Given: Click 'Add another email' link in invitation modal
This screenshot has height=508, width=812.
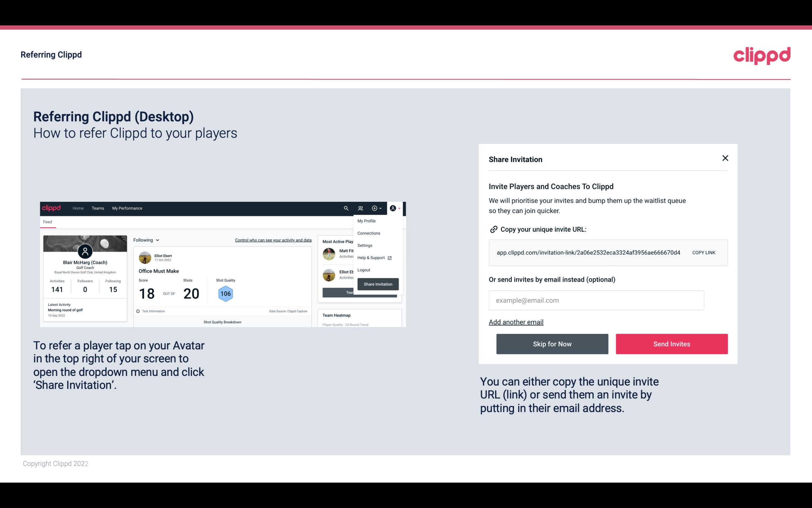Looking at the screenshot, I should [x=516, y=322].
